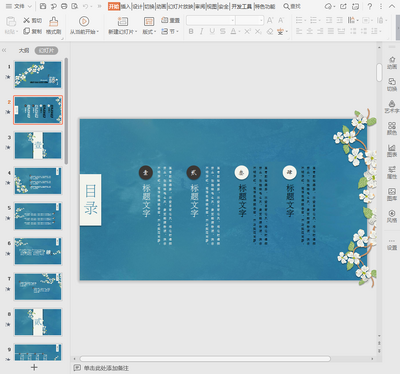Open the 艺术字 WordArt side panel
Image resolution: width=400 pixels, height=374 pixels.
click(x=392, y=106)
